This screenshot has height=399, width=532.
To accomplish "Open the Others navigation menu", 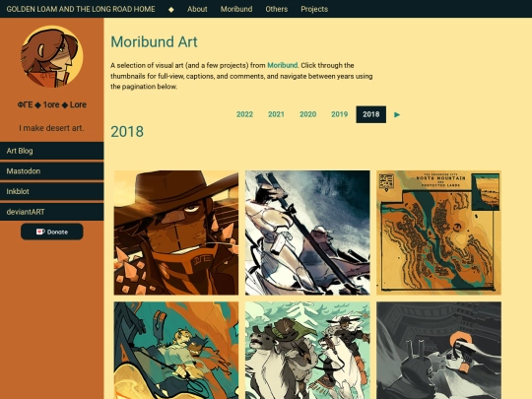I will click(277, 9).
